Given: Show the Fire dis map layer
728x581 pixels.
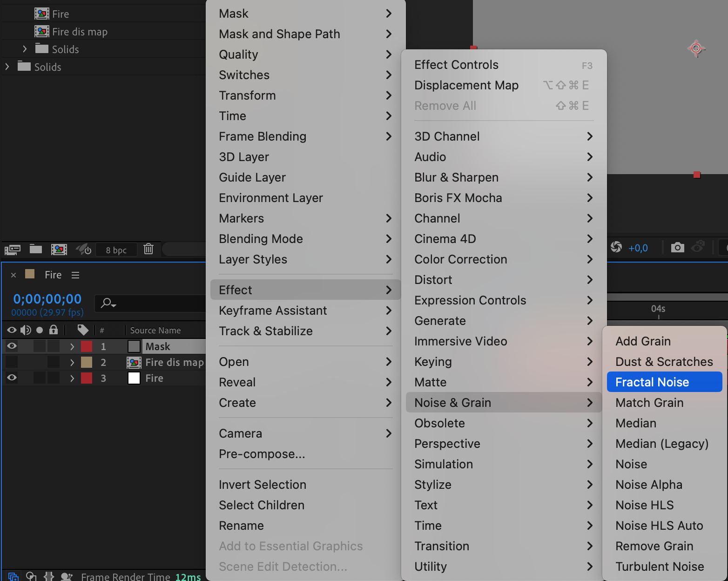Looking at the screenshot, I should pyautogui.click(x=12, y=362).
